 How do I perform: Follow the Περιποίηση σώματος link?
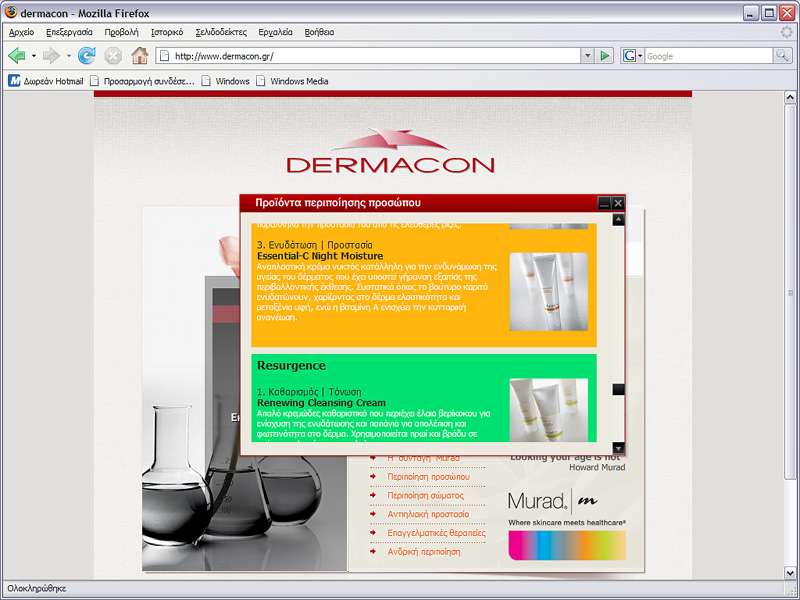pyautogui.click(x=426, y=495)
